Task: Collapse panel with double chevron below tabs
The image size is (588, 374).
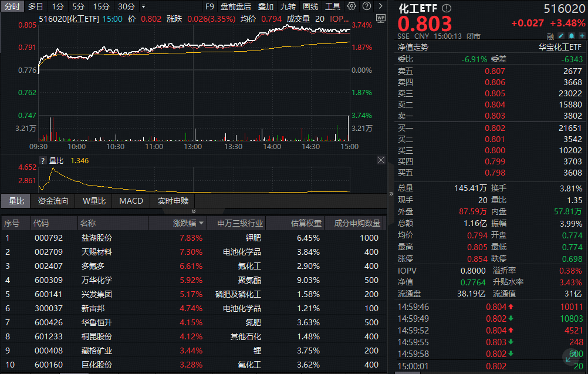Action: click(194, 211)
